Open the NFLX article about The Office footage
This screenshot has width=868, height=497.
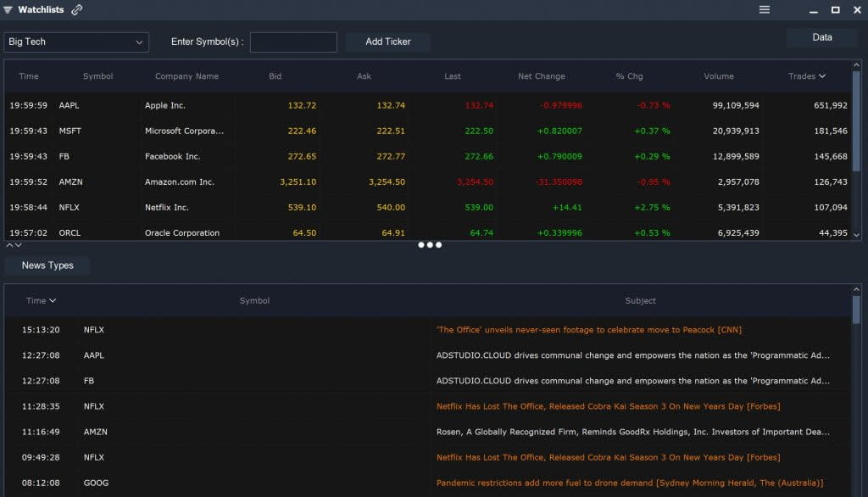[x=587, y=330]
